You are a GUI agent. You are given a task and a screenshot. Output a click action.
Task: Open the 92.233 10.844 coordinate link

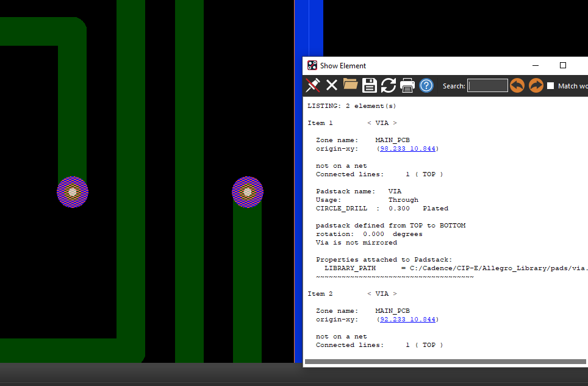coord(407,320)
